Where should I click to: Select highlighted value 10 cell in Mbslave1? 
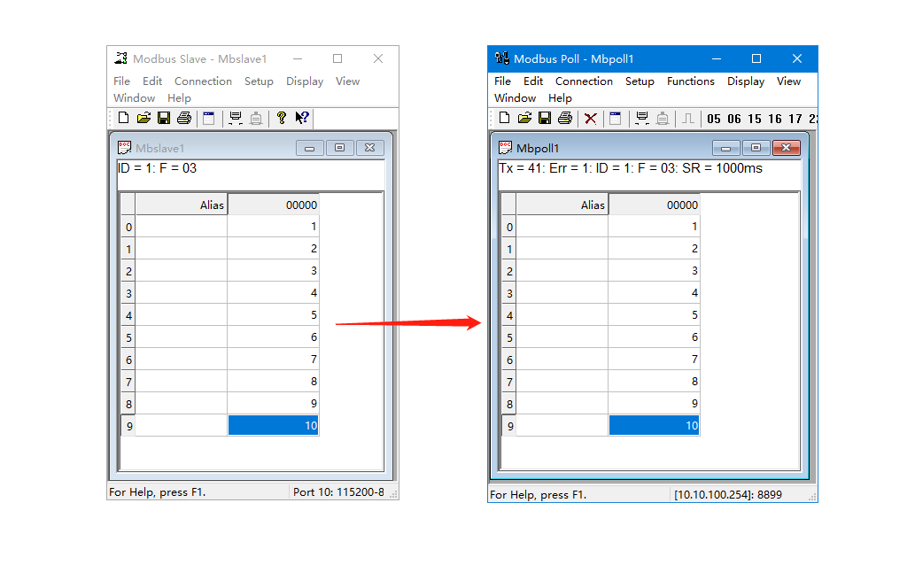point(273,426)
